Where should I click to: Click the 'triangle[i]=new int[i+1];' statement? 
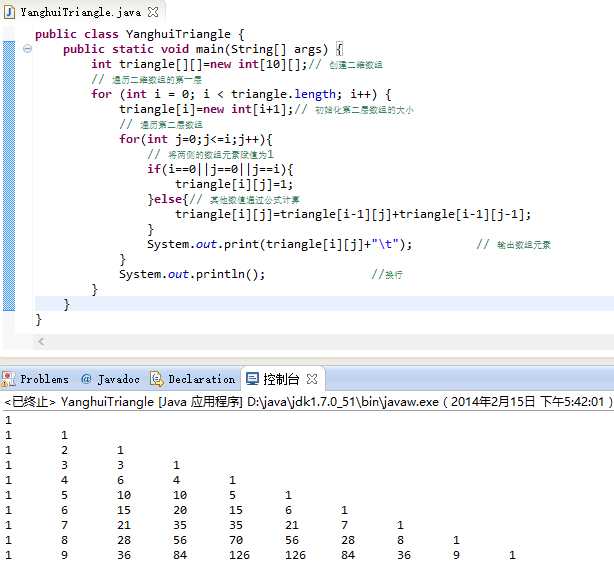pos(206,109)
